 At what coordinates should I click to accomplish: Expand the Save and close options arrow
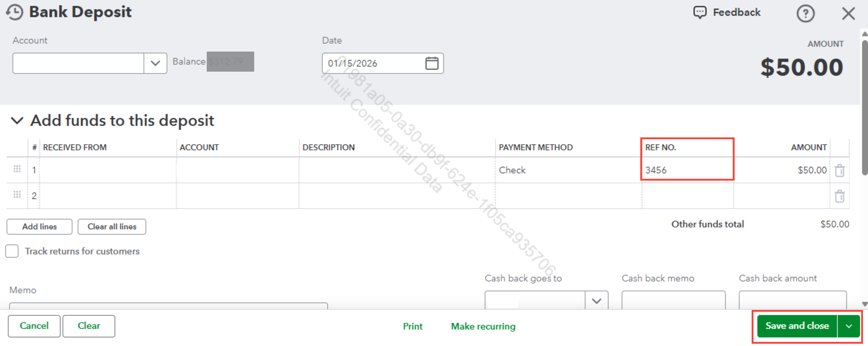pyautogui.click(x=848, y=326)
